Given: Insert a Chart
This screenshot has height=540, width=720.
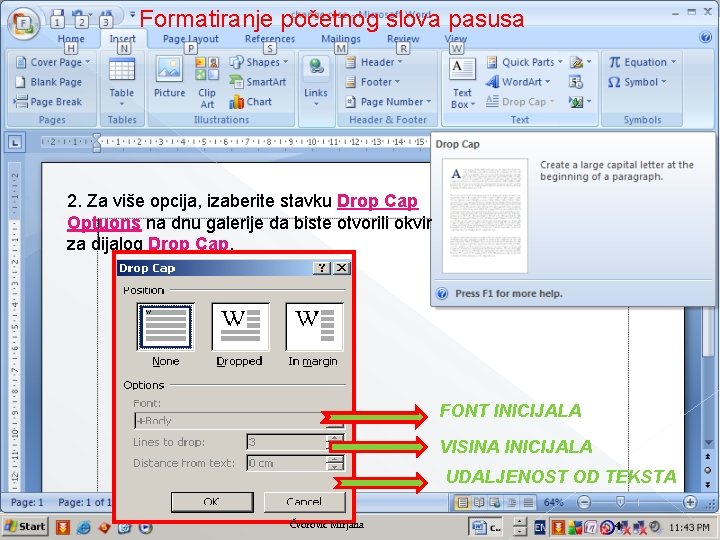Looking at the screenshot, I should pyautogui.click(x=251, y=101).
